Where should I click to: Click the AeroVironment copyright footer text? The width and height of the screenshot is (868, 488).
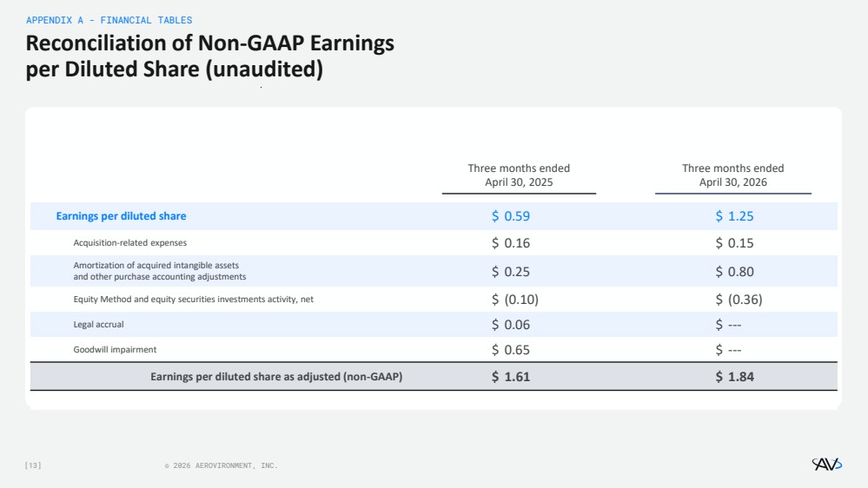pyautogui.click(x=221, y=465)
